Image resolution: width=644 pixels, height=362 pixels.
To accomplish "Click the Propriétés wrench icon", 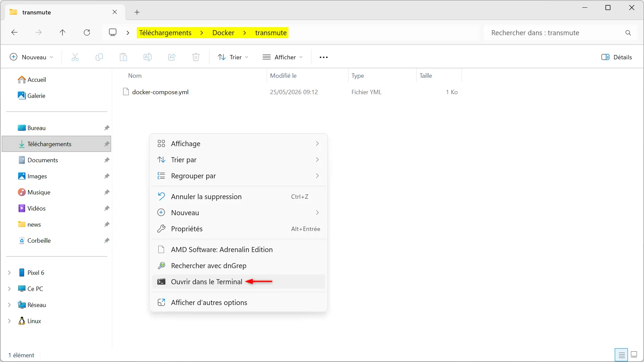I will [x=161, y=229].
